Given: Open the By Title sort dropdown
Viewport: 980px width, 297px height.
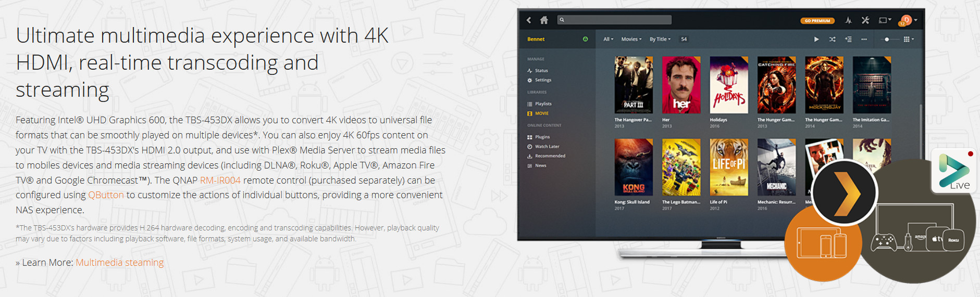Looking at the screenshot, I should 660,39.
